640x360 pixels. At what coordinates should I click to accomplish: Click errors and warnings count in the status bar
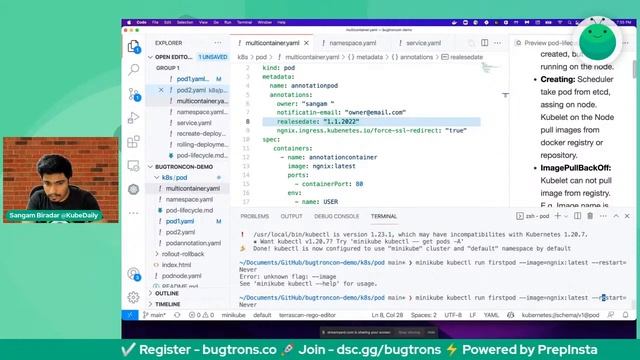[x=201, y=315]
